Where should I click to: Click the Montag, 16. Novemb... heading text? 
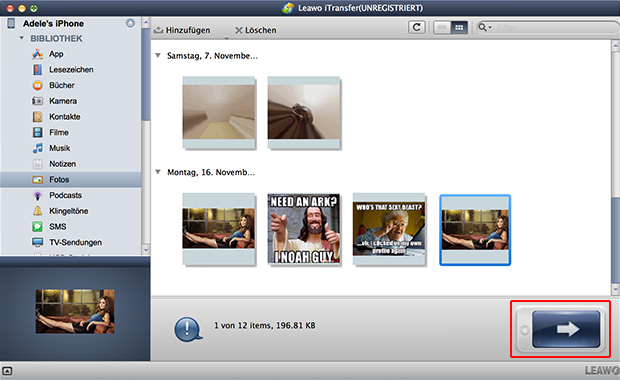pyautogui.click(x=211, y=172)
